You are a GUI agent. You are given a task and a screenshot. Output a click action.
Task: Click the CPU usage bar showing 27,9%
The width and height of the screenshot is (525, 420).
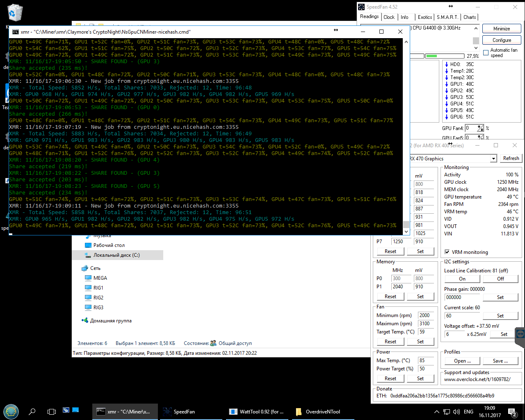coord(444,56)
